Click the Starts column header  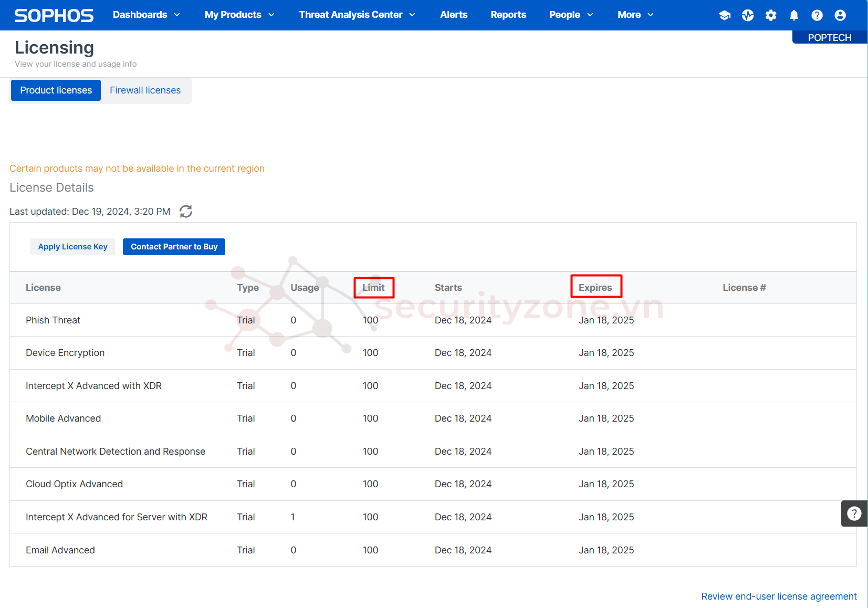click(448, 288)
